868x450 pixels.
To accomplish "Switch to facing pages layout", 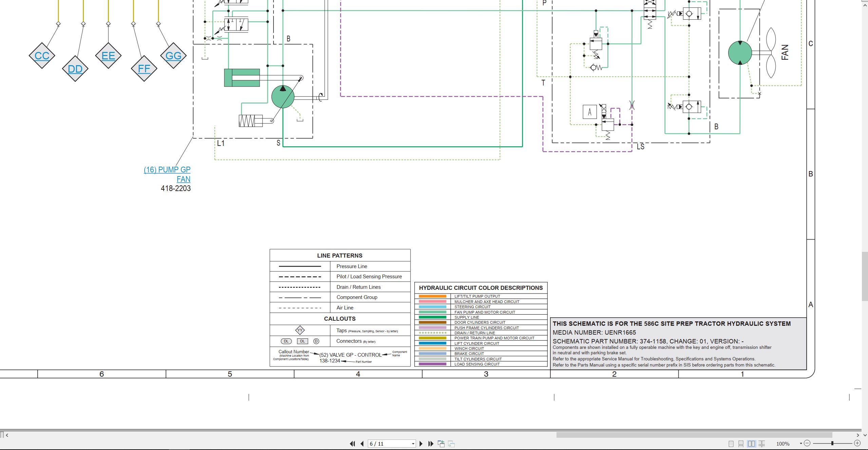I will coord(751,444).
